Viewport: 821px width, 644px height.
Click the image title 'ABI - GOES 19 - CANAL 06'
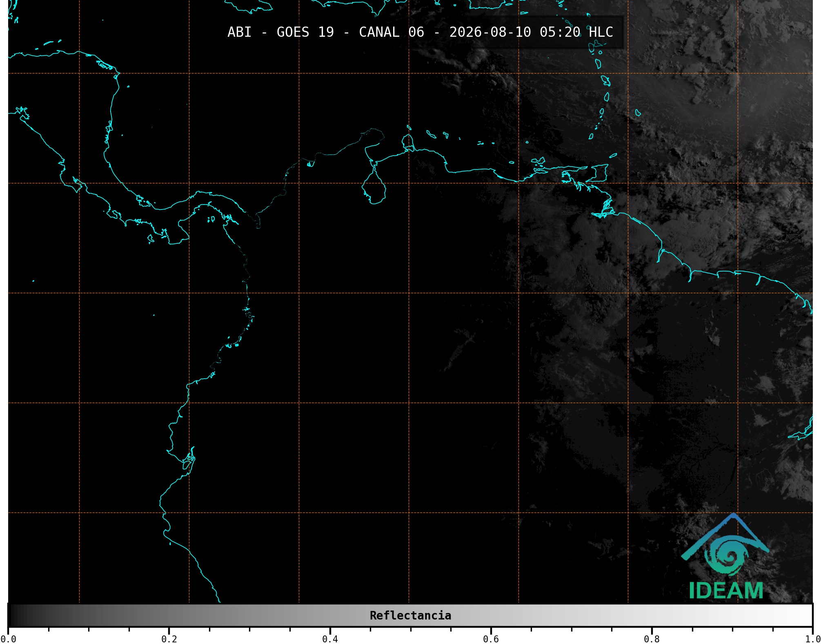(326, 32)
